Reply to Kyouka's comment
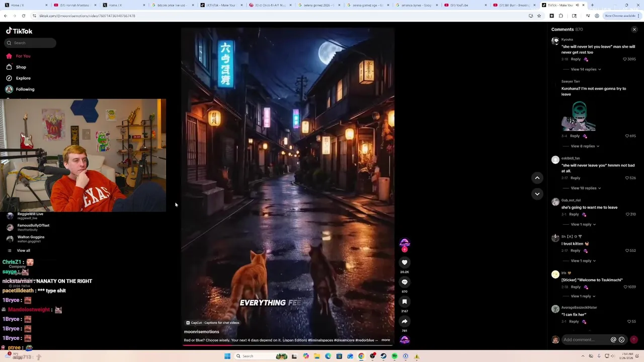This screenshot has width=644, height=362. 576,59
